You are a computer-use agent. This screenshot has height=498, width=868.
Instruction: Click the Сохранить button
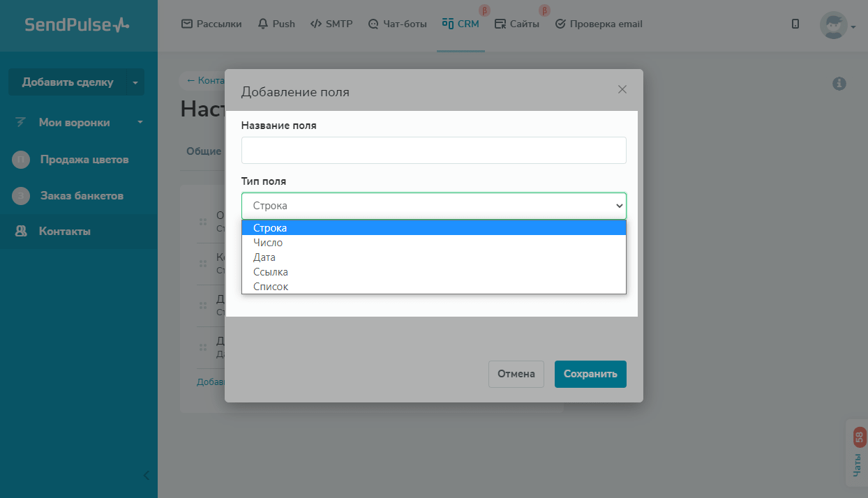point(590,374)
